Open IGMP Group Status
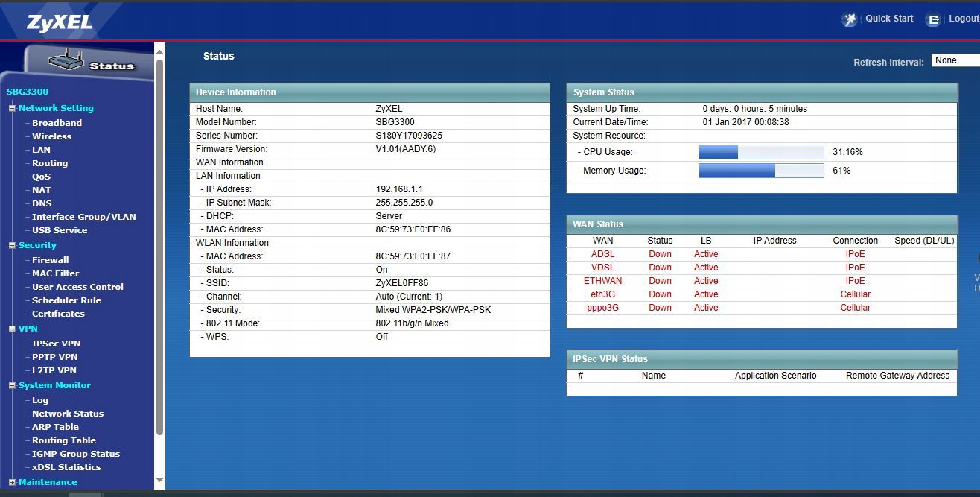 pos(76,454)
